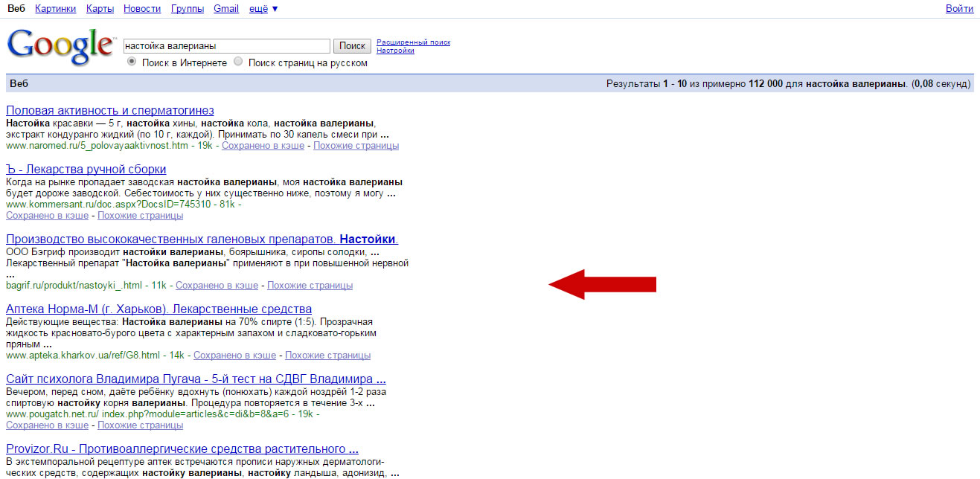980x479 pixels.
Task: Open similar pages for bagrif.ru result
Action: (x=310, y=286)
